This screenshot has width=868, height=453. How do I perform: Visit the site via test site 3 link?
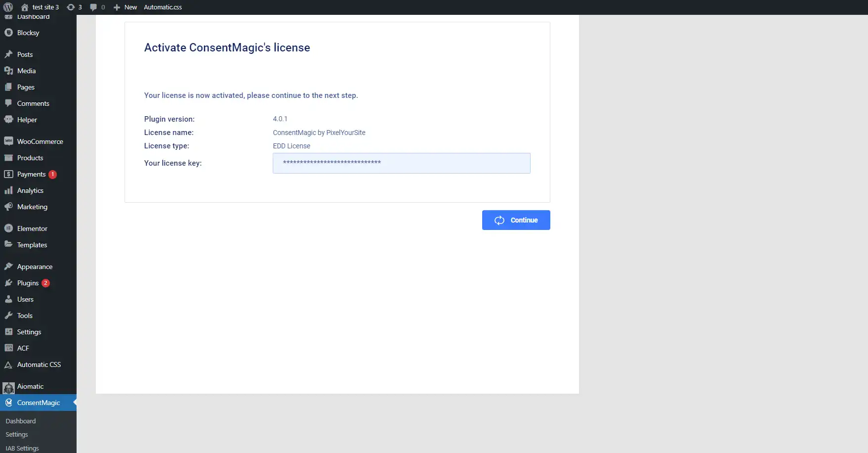point(40,7)
